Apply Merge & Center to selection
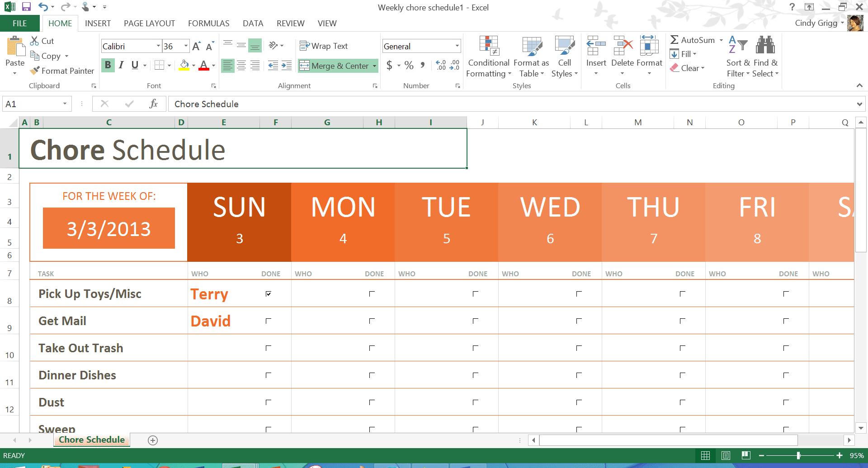This screenshot has width=868, height=468. [337, 66]
